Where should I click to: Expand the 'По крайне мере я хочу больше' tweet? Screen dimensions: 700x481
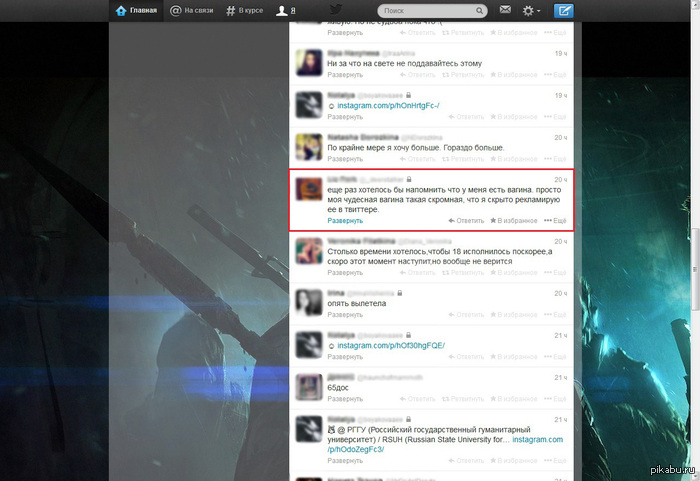[x=345, y=159]
